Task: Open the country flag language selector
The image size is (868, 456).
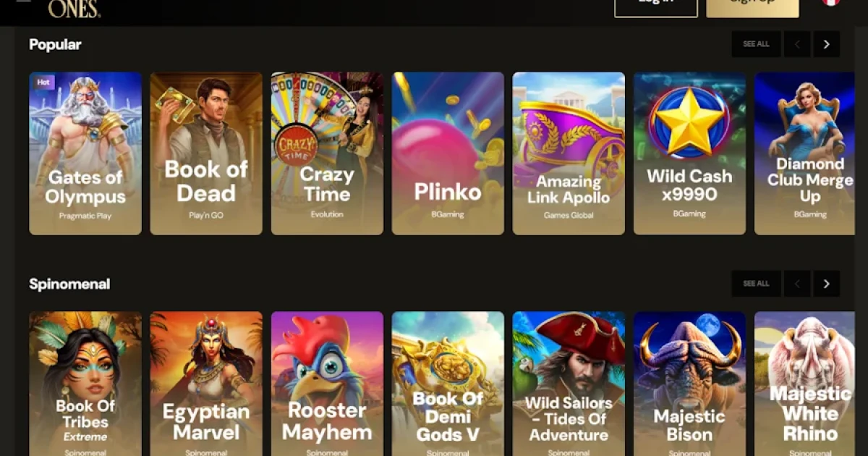Action: click(830, 2)
